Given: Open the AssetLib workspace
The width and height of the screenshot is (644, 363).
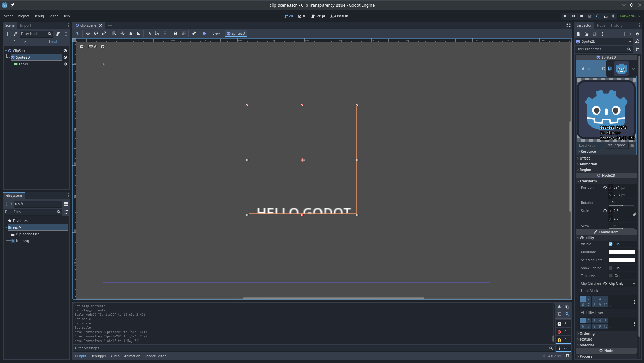Looking at the screenshot, I should point(339,16).
